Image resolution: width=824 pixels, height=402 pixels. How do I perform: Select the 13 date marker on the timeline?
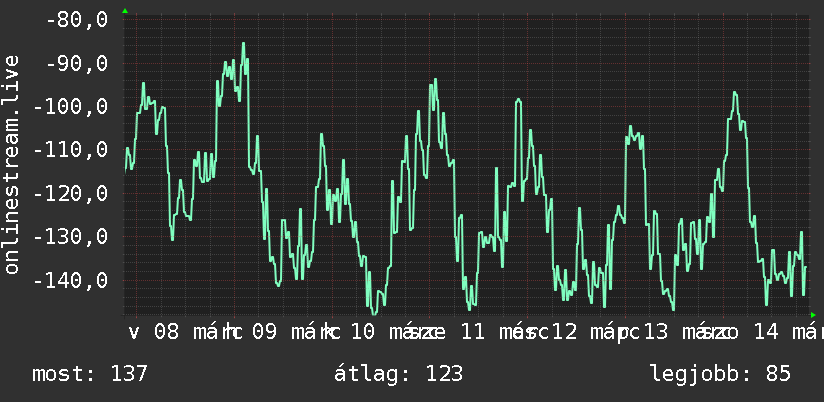click(656, 332)
